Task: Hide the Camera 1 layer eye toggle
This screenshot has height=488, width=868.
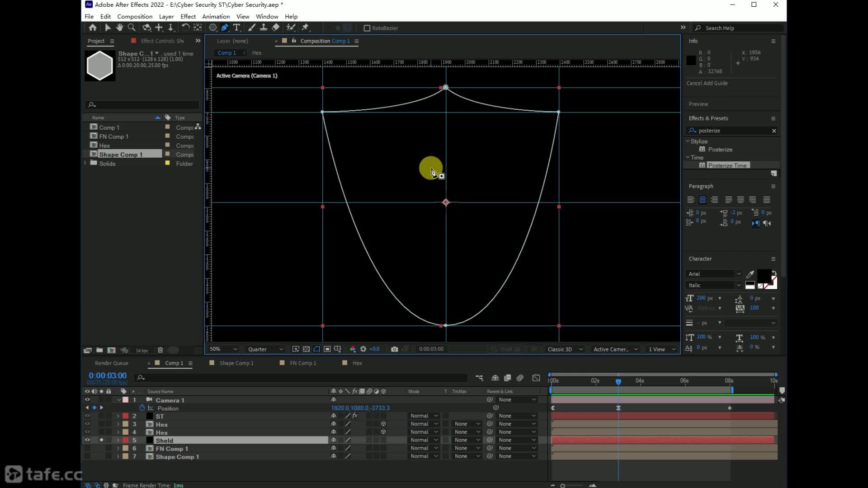Action: tap(87, 400)
